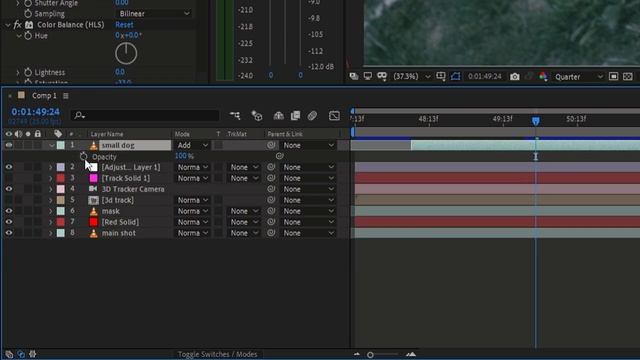Show the Track Solid 1 layer

pos(9,178)
